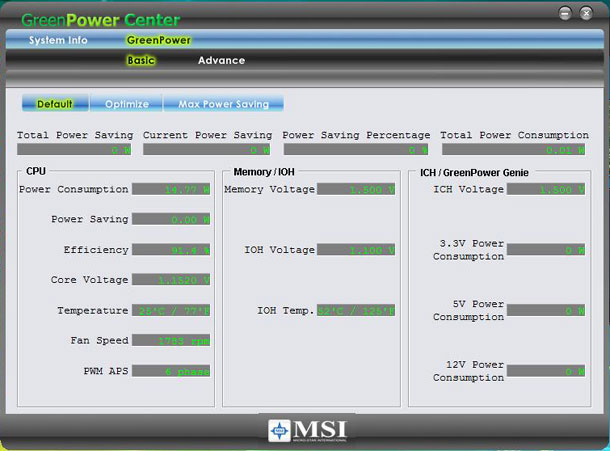
Task: Click the Fan Speed rpm value field
Action: tap(171, 340)
